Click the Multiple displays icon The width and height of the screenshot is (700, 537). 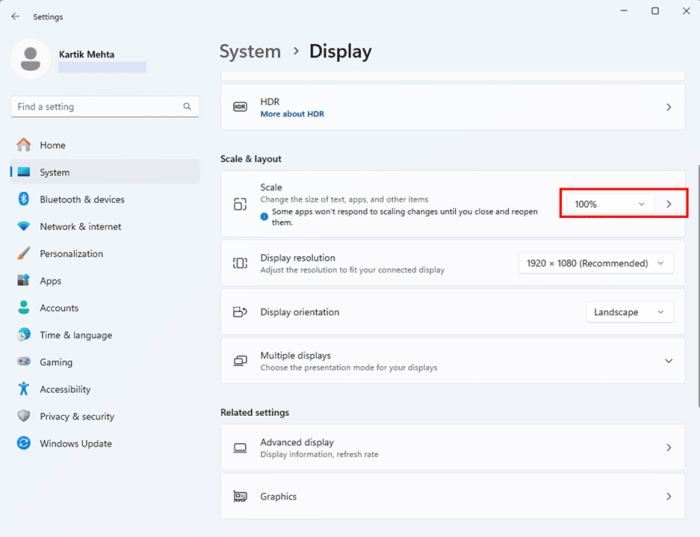click(x=240, y=361)
